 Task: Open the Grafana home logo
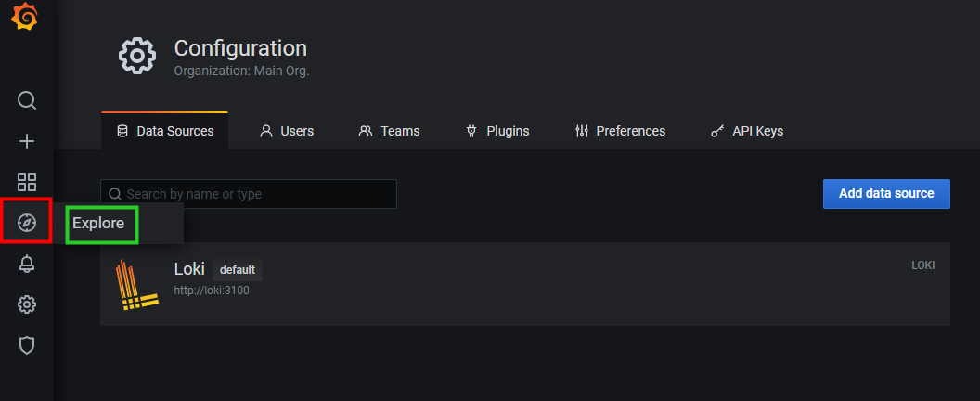pos(25,17)
